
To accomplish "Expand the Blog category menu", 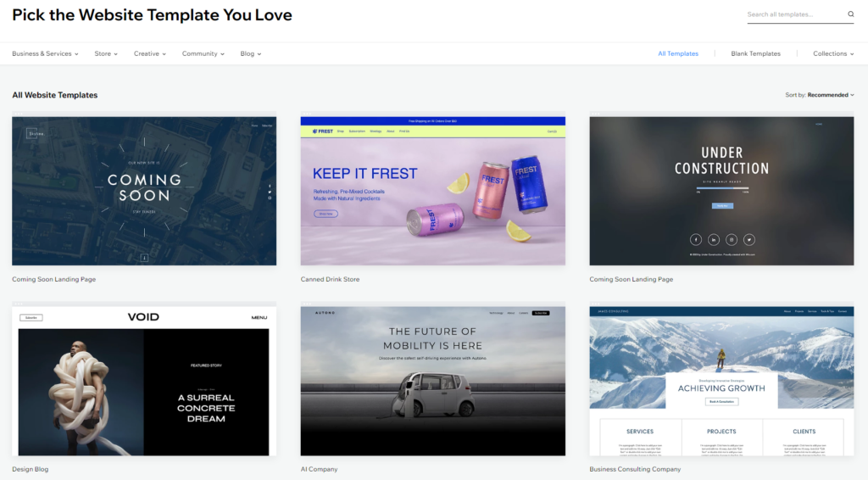I will [251, 53].
